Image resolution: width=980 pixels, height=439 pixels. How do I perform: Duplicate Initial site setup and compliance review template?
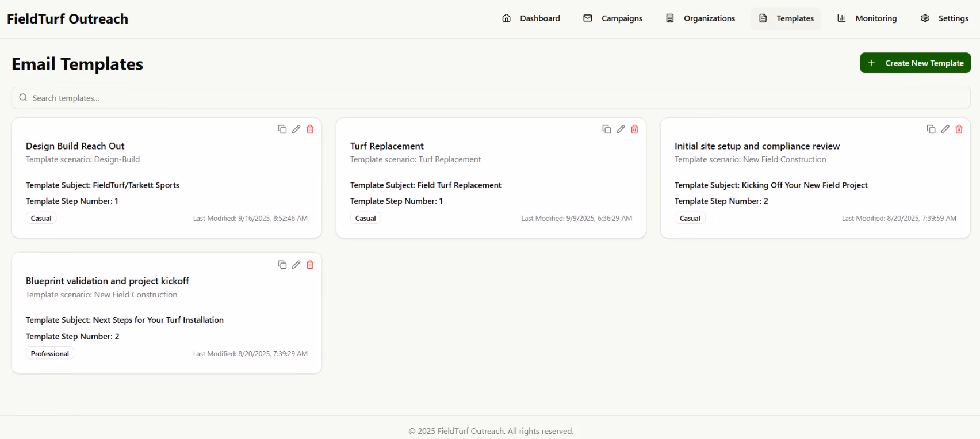tap(931, 129)
